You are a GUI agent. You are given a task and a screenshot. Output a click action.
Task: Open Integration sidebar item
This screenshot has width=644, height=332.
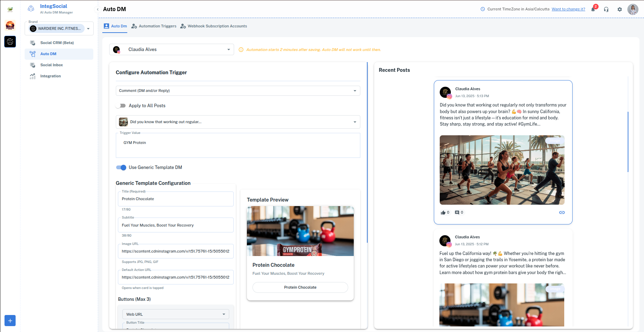point(59,76)
